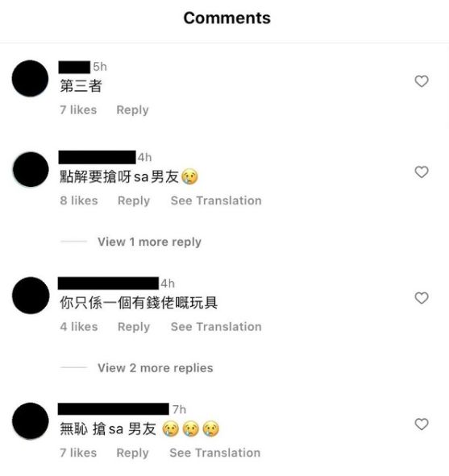See Translation for 點解要搶呀sa男友 comment
This screenshot has height=476, width=449.
(216, 201)
